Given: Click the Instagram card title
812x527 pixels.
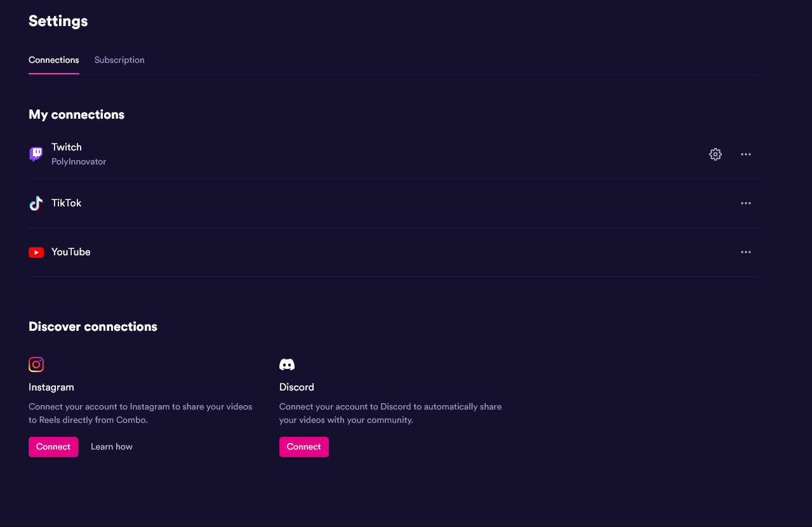Looking at the screenshot, I should 51,387.
